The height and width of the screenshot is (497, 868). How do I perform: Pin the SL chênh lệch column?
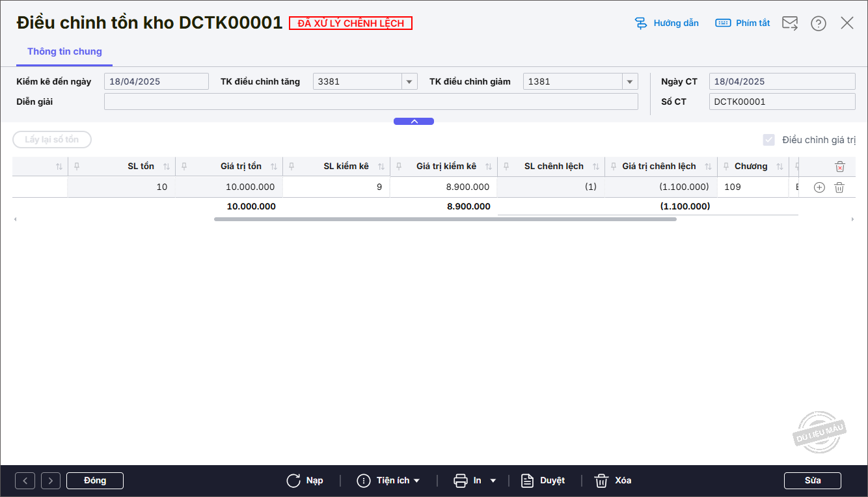506,167
